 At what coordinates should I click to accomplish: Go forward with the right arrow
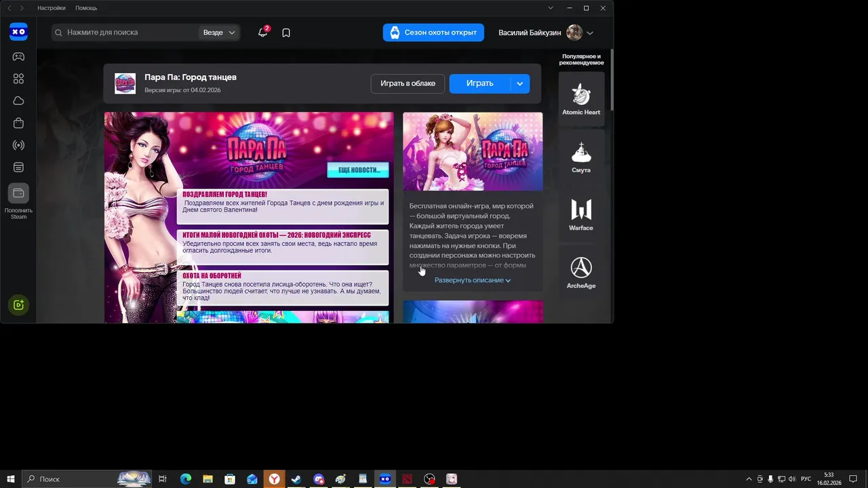(22, 8)
